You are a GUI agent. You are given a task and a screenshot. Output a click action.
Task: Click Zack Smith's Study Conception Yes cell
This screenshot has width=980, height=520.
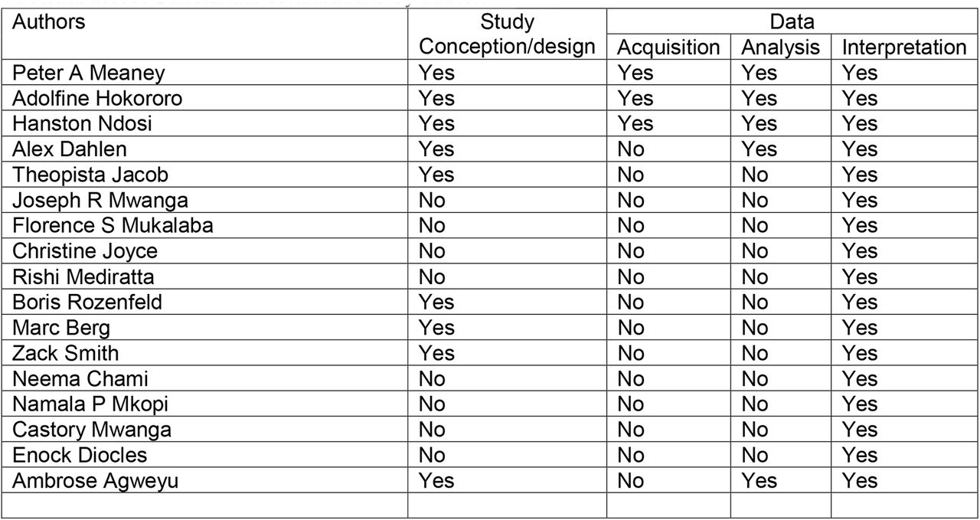coord(507,352)
